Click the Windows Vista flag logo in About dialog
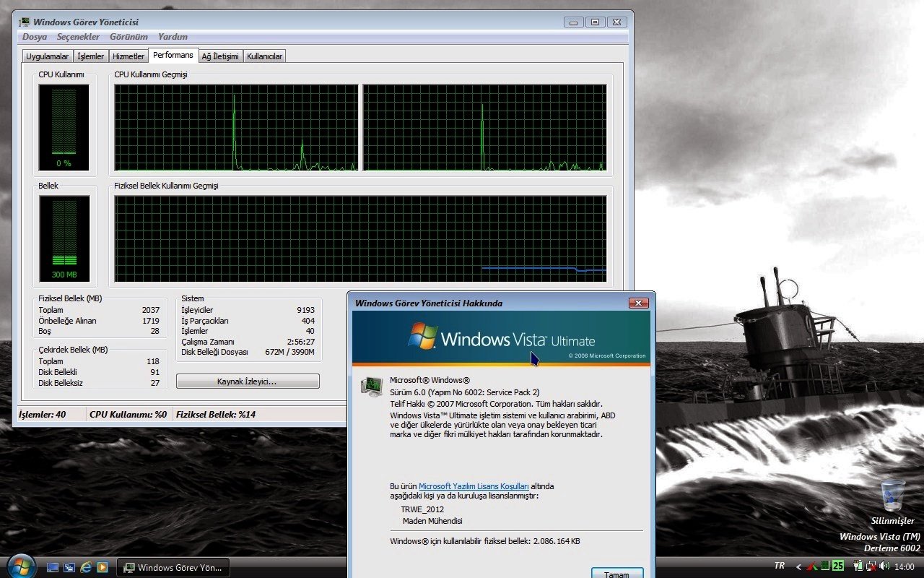 pyautogui.click(x=423, y=337)
